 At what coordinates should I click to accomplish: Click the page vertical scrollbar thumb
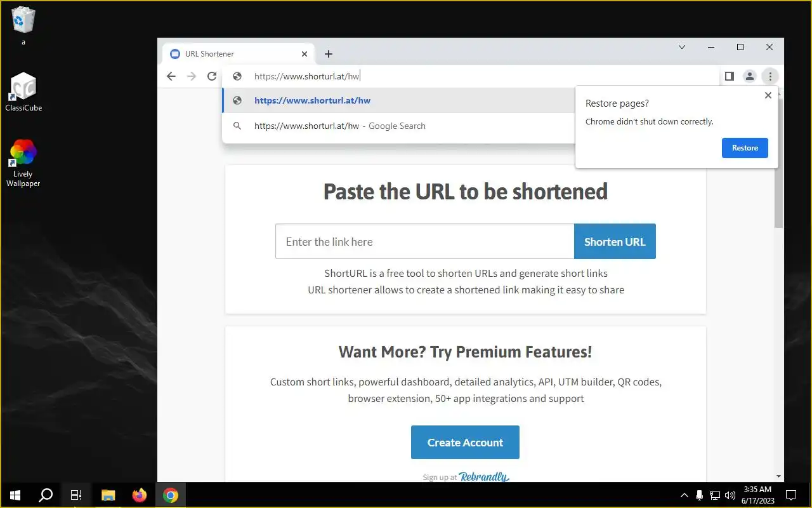pos(779,163)
